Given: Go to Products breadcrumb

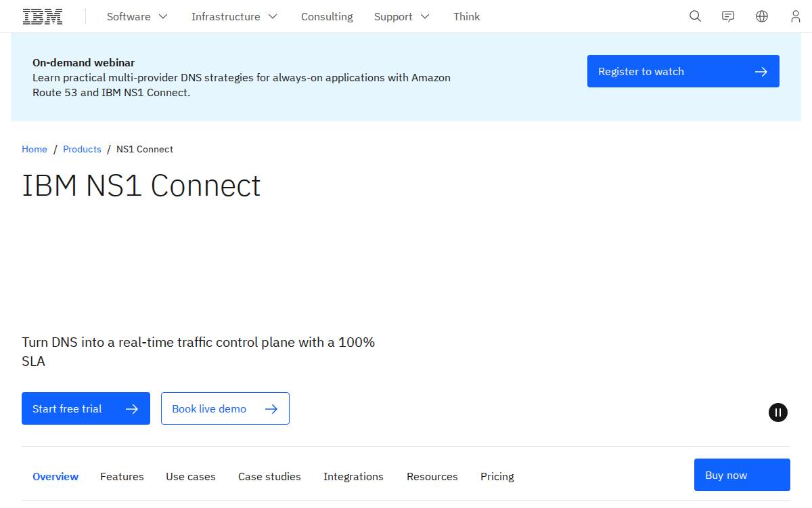Looking at the screenshot, I should pos(82,149).
